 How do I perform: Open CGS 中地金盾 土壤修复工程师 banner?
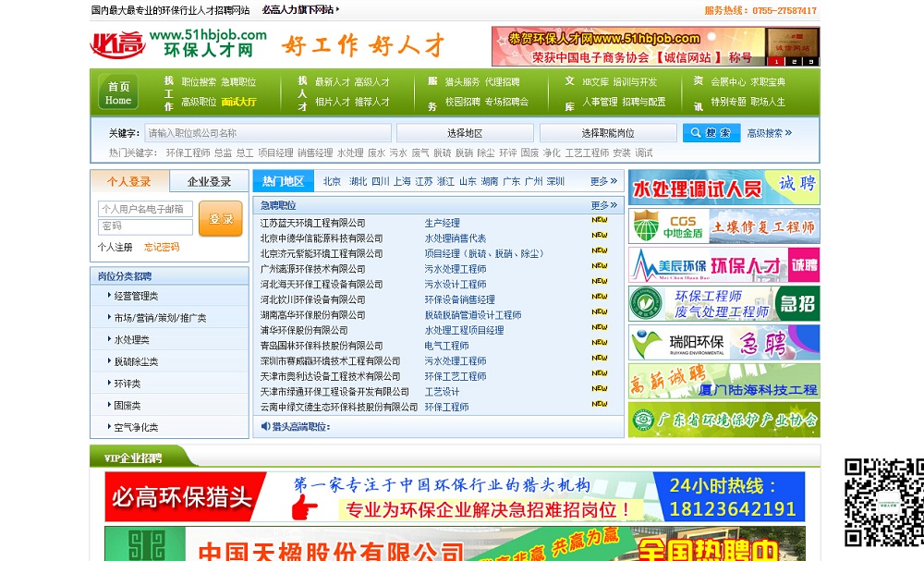tap(723, 226)
